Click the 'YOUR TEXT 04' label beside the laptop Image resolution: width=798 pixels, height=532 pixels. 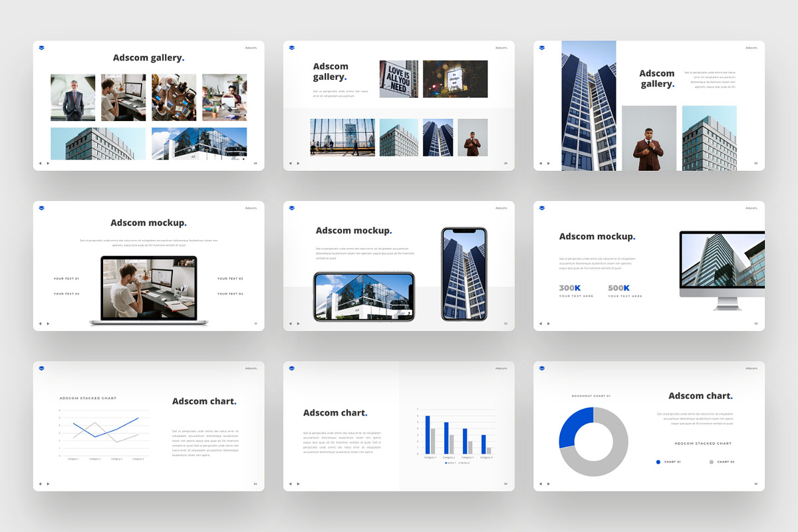tap(230, 294)
